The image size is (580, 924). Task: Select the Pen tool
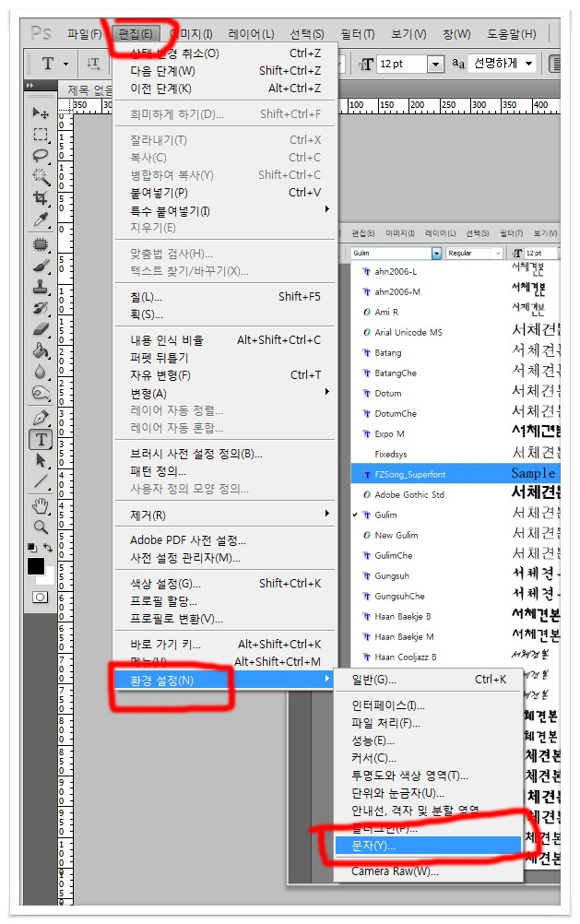coord(41,419)
